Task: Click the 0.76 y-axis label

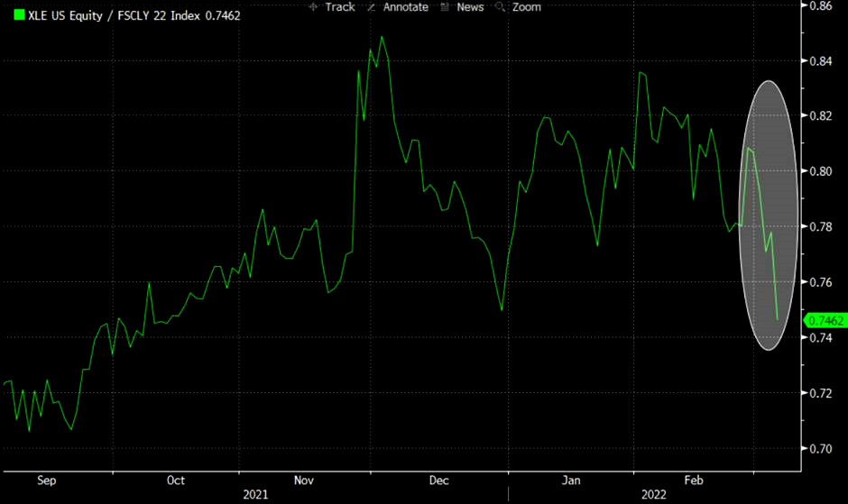Action: (x=820, y=282)
